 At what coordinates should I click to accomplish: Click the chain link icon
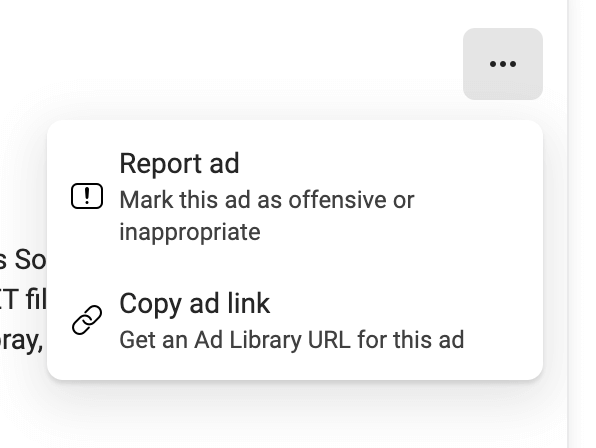click(87, 320)
